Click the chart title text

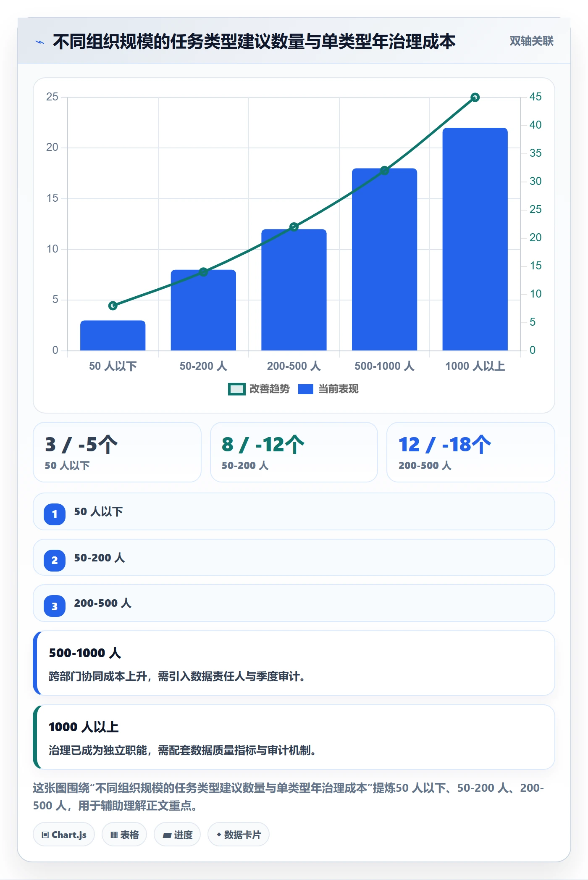click(x=254, y=42)
